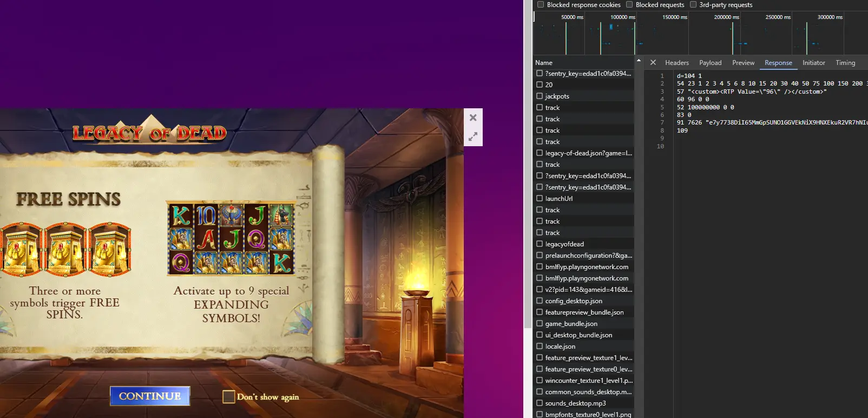Screen dimensions: 868x418
Task: Open the Headers tab
Action: [x=677, y=63]
